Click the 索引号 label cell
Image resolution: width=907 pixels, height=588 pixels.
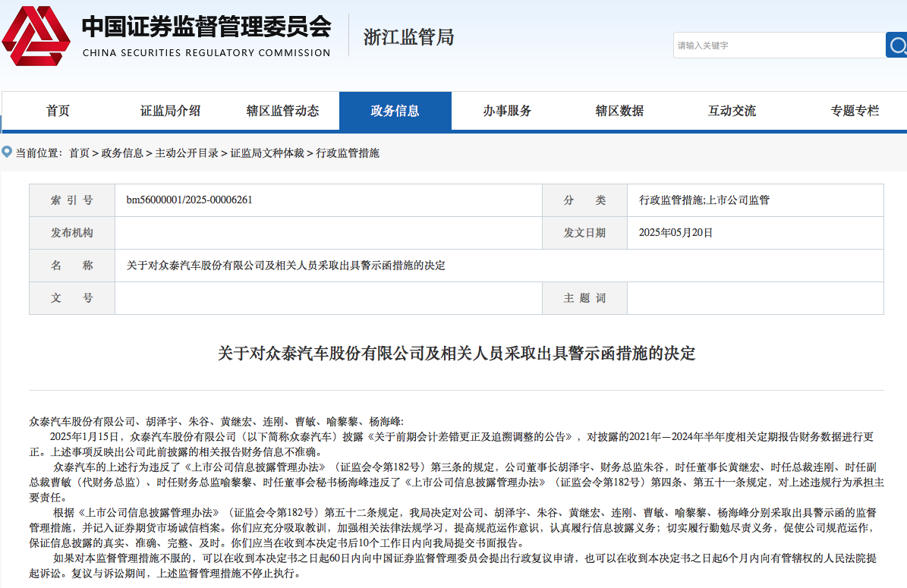click(x=72, y=200)
